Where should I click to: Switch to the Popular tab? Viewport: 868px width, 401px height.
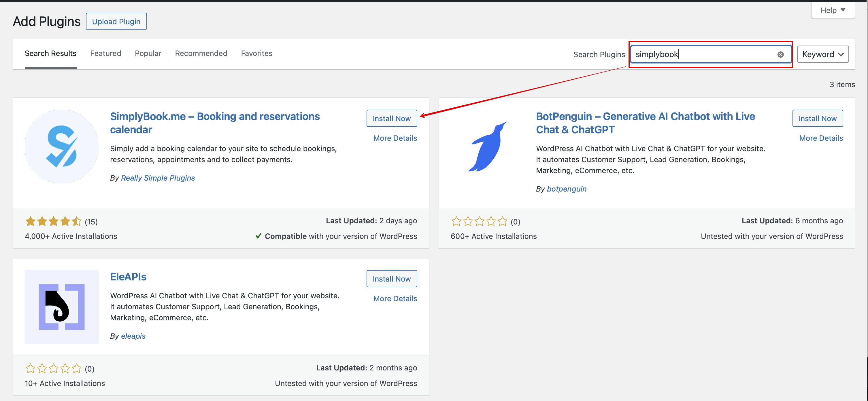point(148,53)
